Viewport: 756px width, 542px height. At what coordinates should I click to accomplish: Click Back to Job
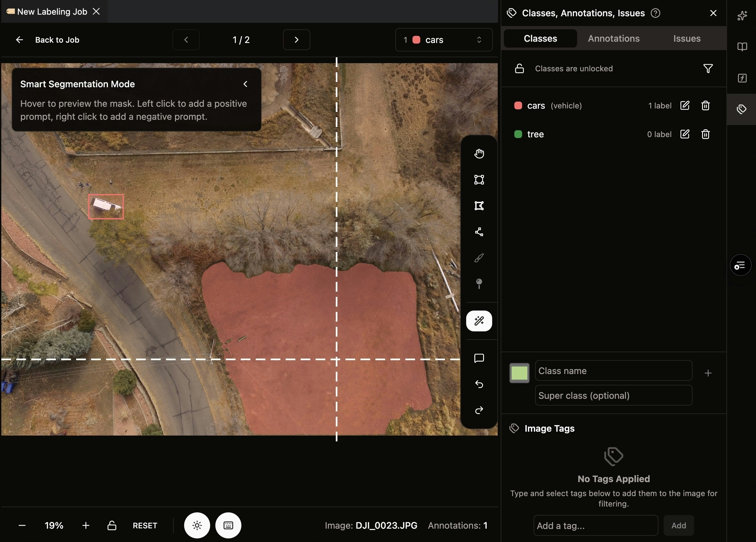tap(48, 40)
